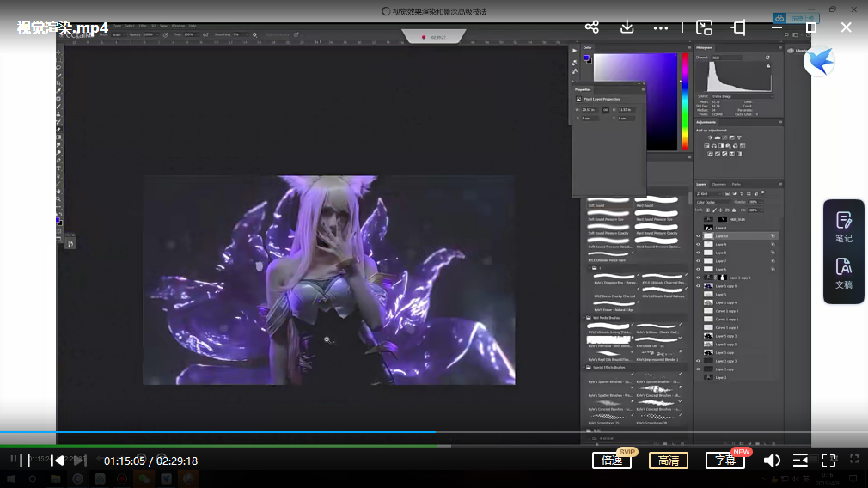Screen dimensions: 868x488
Task: Select the Properties panel tab
Action: tap(583, 89)
